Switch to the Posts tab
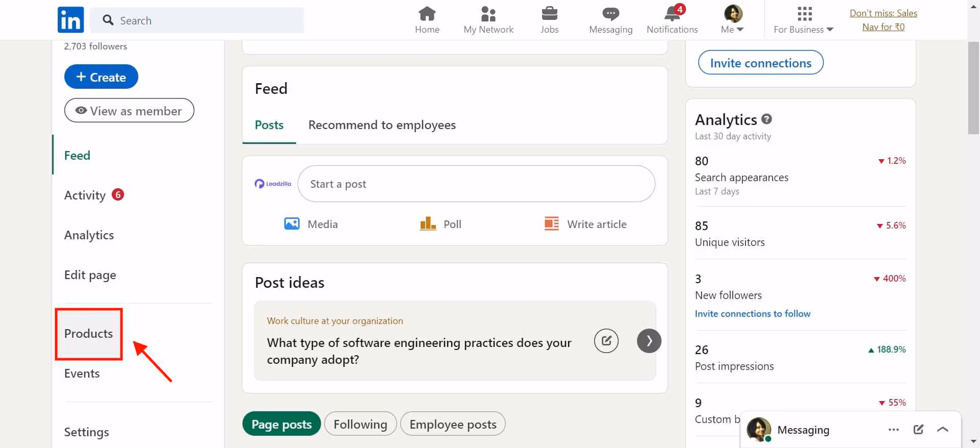Viewport: 980px width, 448px height. point(269,125)
